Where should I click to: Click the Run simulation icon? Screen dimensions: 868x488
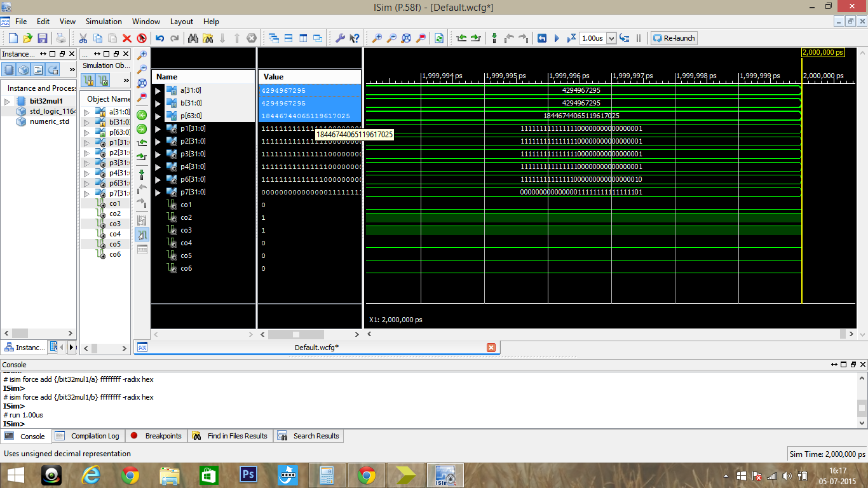click(557, 38)
